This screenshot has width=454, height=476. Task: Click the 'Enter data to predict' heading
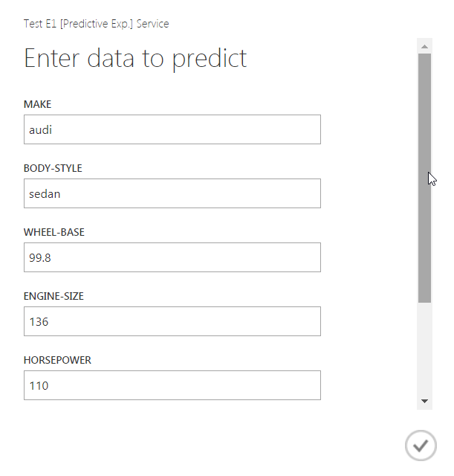tap(135, 58)
